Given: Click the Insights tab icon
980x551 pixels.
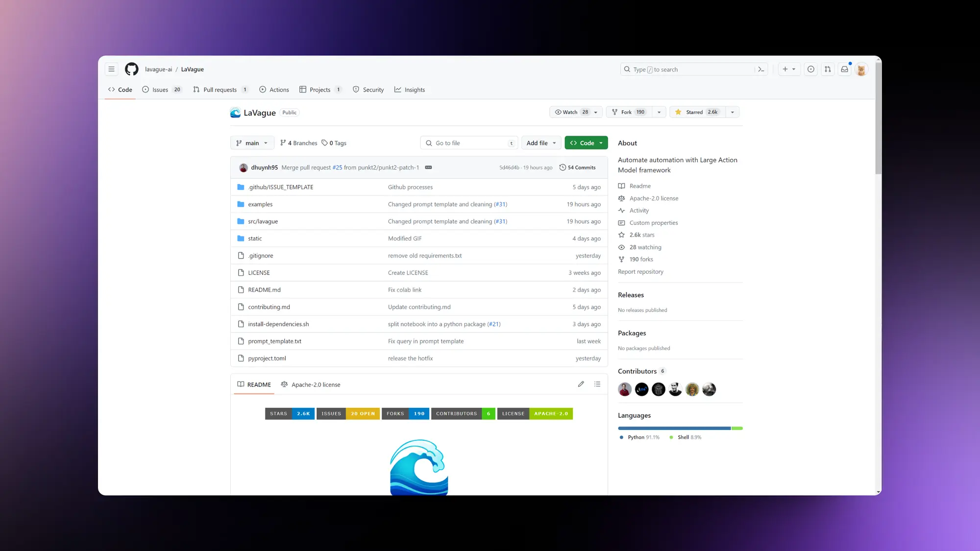Looking at the screenshot, I should click(x=398, y=89).
